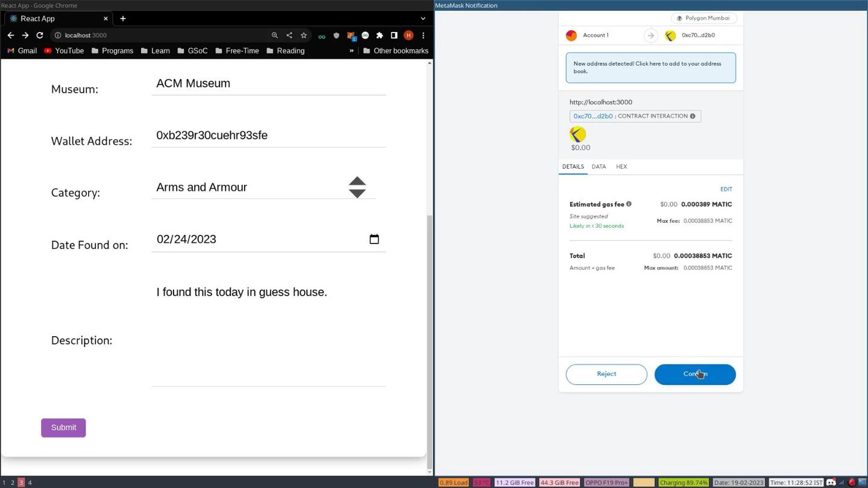Click the 0xc70...d2b0 contract link
This screenshot has width=868, height=488.
coord(593,116)
